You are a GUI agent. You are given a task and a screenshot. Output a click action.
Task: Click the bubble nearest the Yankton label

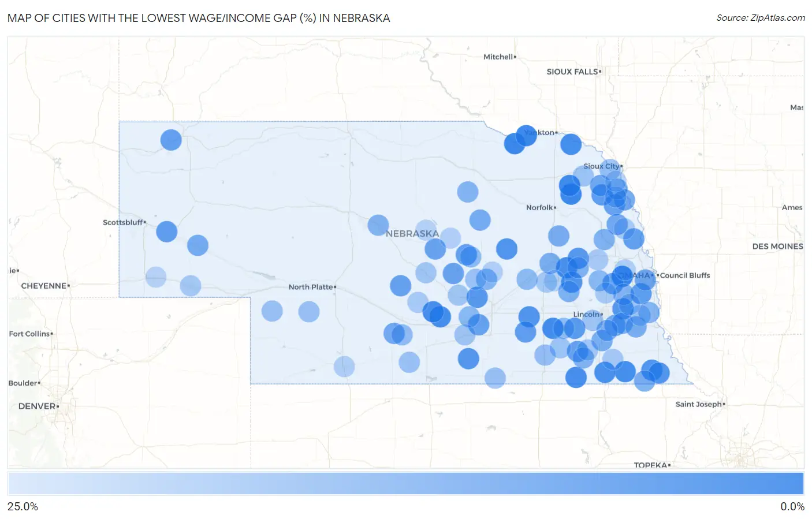pos(526,136)
